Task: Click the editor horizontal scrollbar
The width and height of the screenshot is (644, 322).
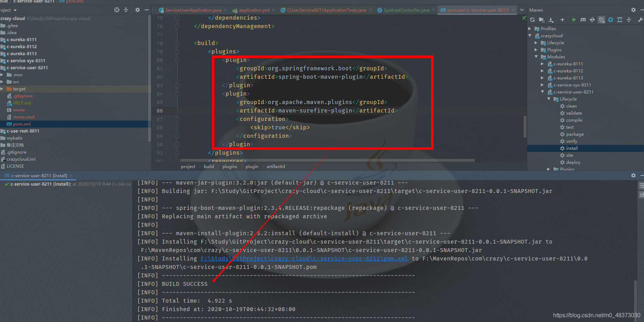Action: point(327,160)
